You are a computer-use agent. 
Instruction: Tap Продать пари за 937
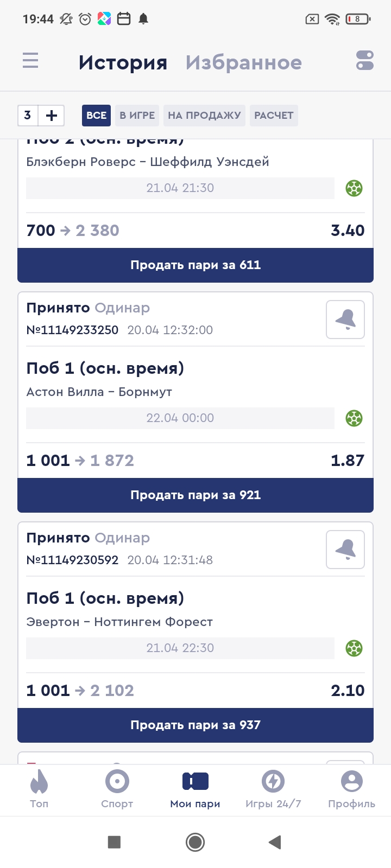(x=195, y=725)
